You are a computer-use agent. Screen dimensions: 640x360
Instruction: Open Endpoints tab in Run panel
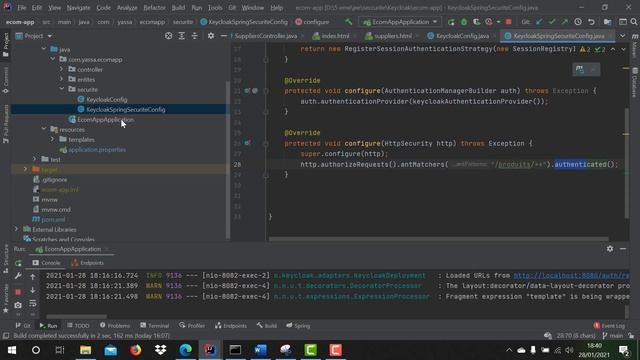88,263
